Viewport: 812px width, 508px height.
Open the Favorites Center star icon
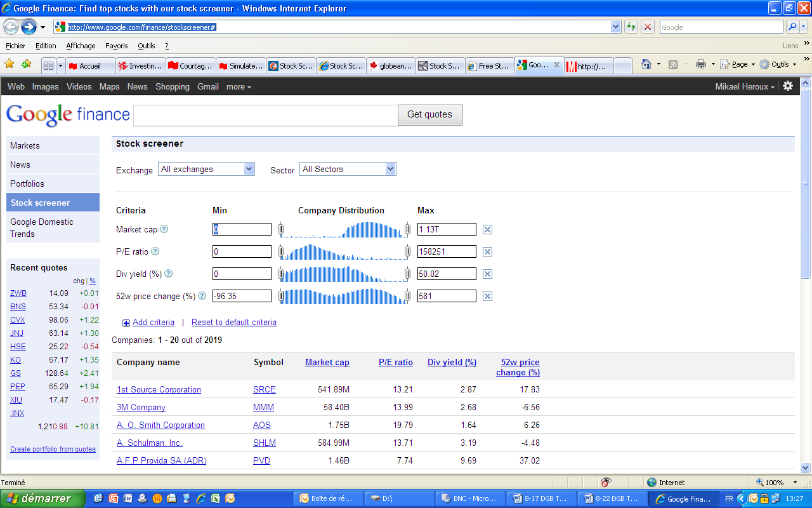[x=10, y=64]
